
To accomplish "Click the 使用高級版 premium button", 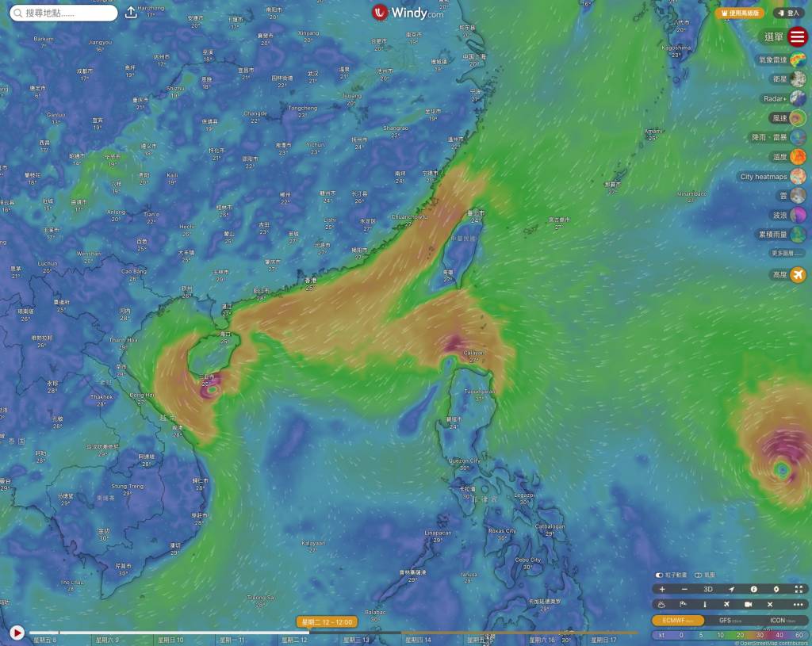I will point(739,13).
